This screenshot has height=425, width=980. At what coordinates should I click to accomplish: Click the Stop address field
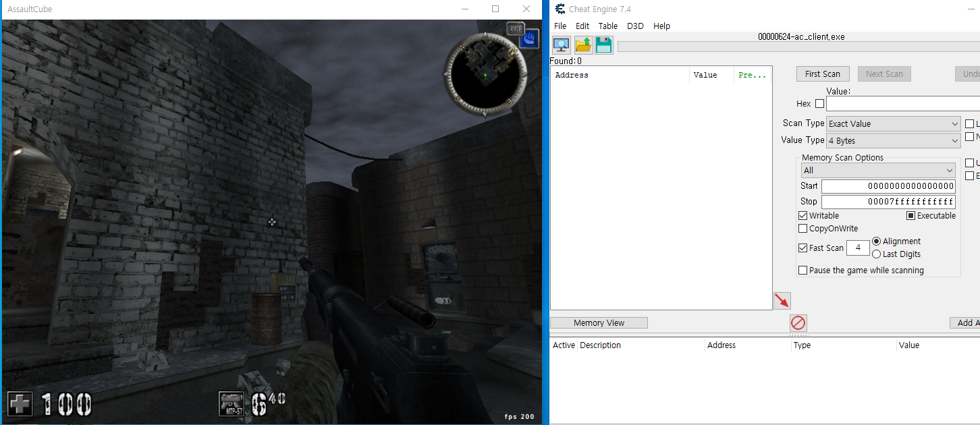tap(888, 202)
